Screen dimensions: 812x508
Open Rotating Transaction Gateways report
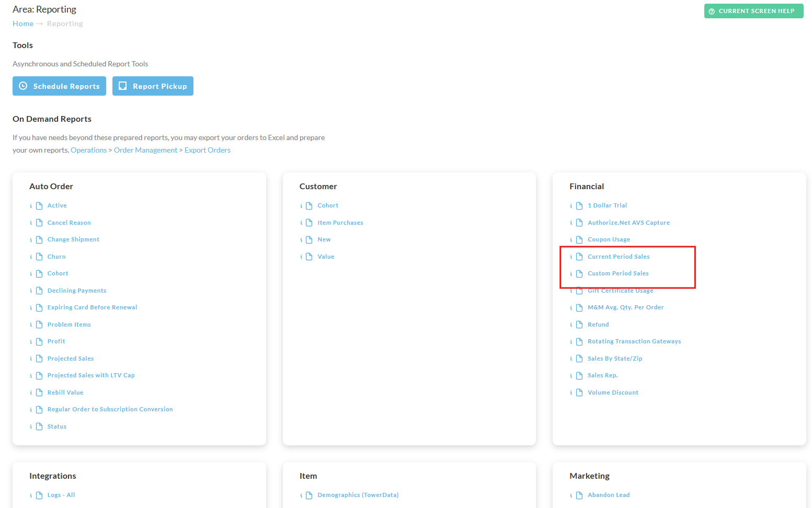click(x=634, y=341)
